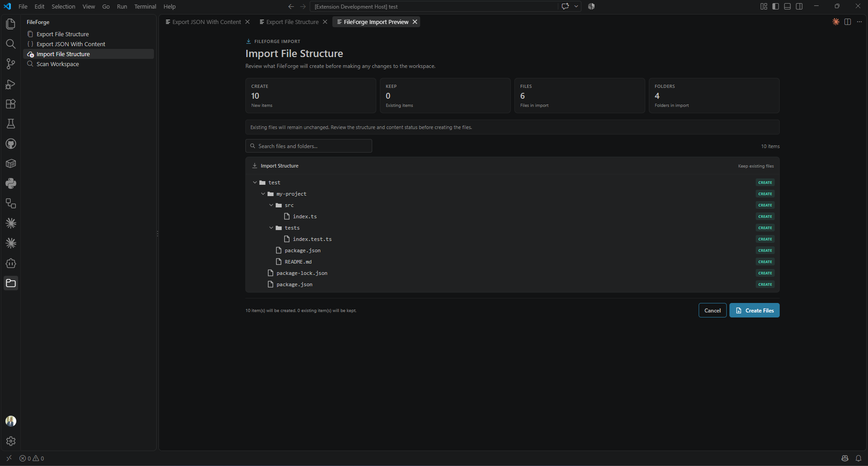Open the robot agent activity bar icon
This screenshot has width=868, height=466.
(x=10, y=263)
